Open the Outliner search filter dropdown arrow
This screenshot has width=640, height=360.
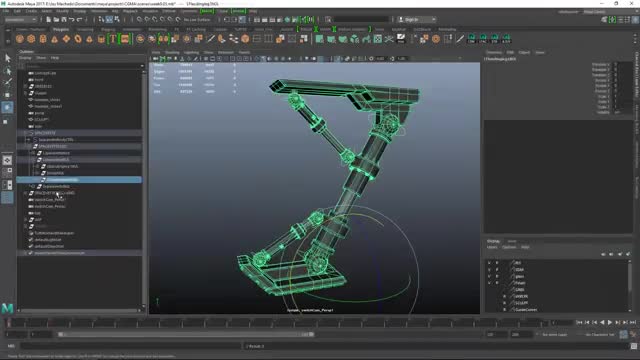(142, 66)
